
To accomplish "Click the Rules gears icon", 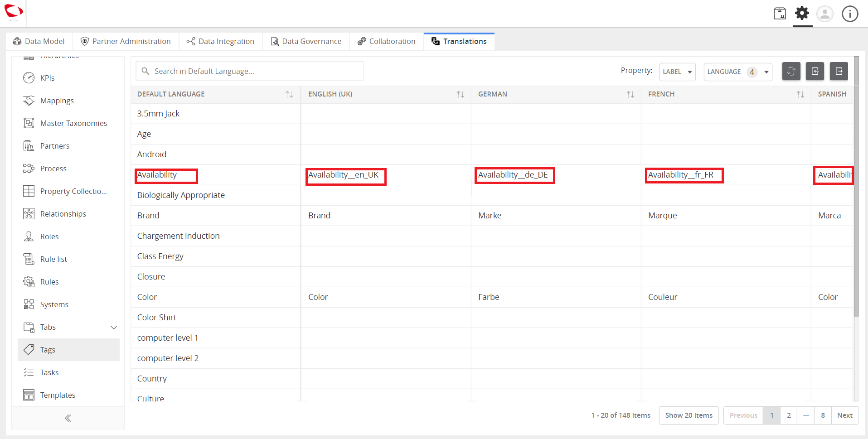I will 29,282.
